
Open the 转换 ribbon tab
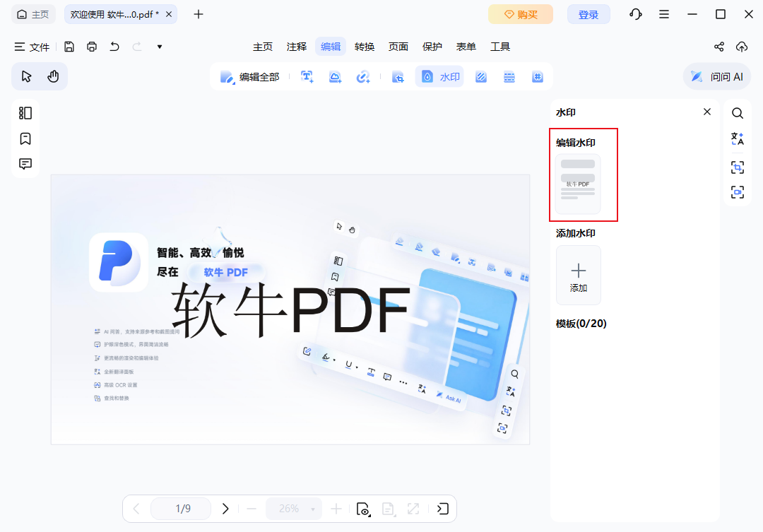click(365, 47)
